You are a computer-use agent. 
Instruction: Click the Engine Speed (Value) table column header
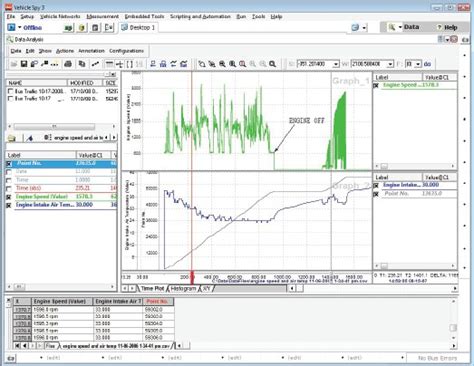click(x=62, y=301)
